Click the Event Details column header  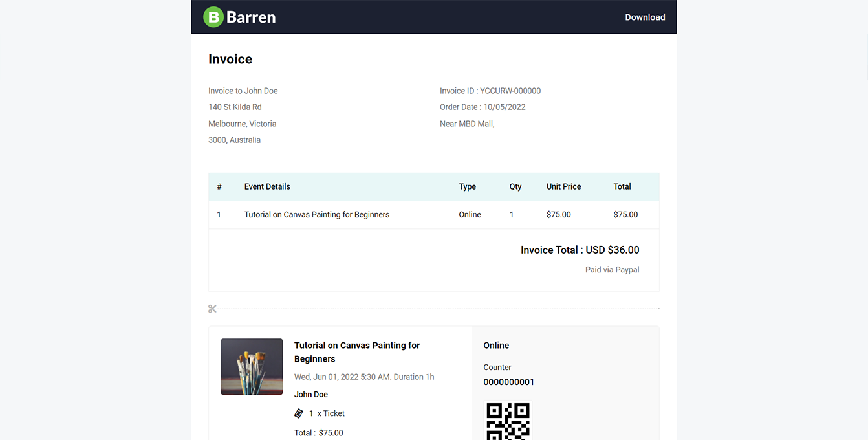[267, 186]
